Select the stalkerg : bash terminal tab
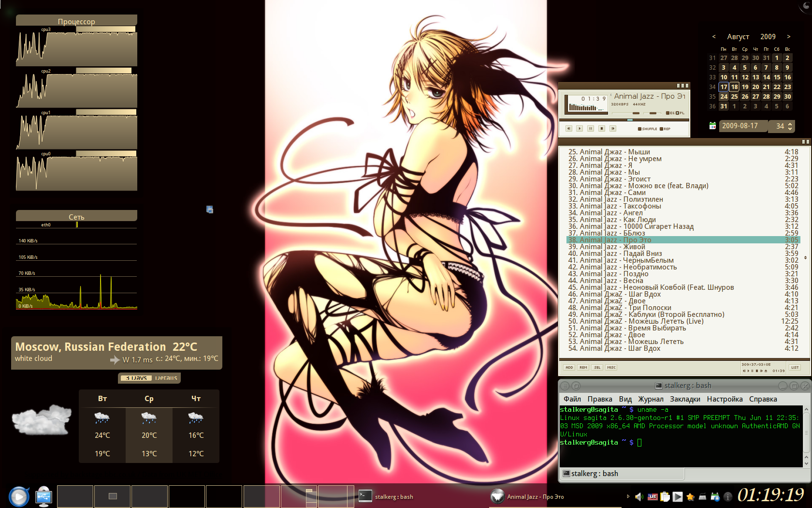This screenshot has height=508, width=812. (622, 474)
